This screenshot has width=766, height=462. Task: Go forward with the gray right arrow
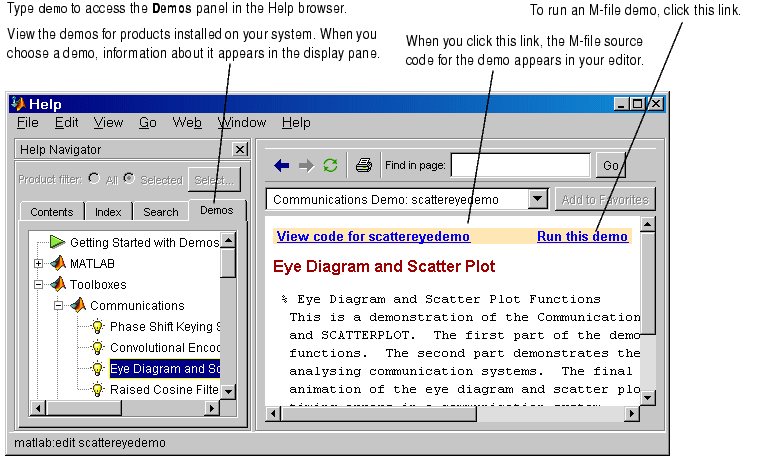[306, 166]
